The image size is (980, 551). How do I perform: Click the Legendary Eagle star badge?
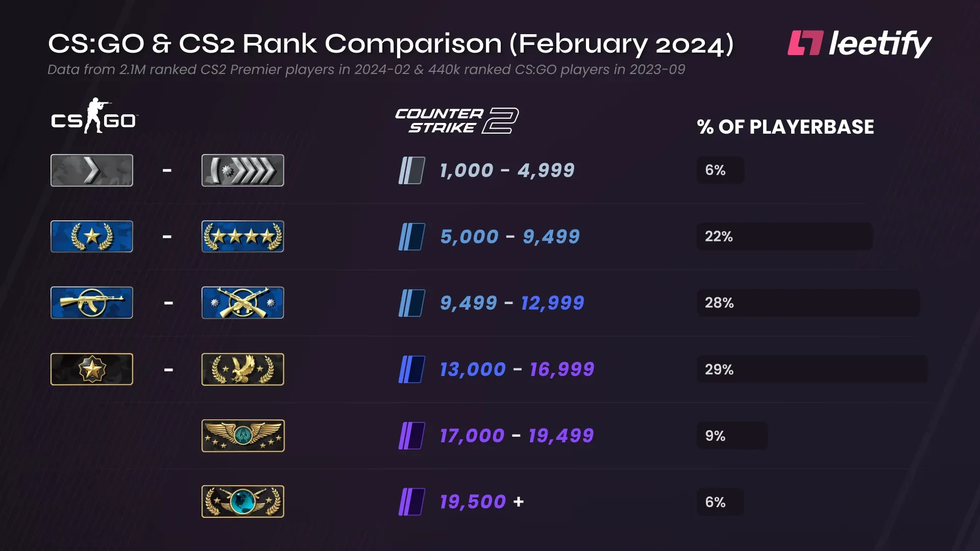coord(92,369)
